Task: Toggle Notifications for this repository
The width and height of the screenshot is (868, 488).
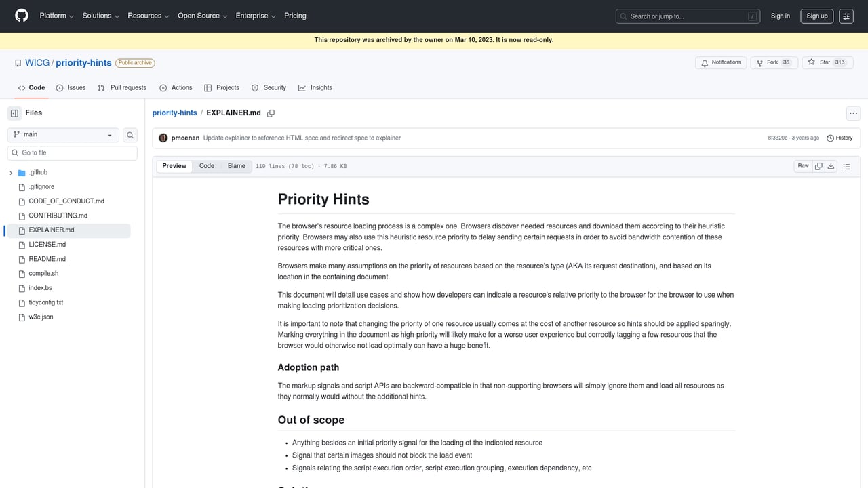Action: coord(720,62)
